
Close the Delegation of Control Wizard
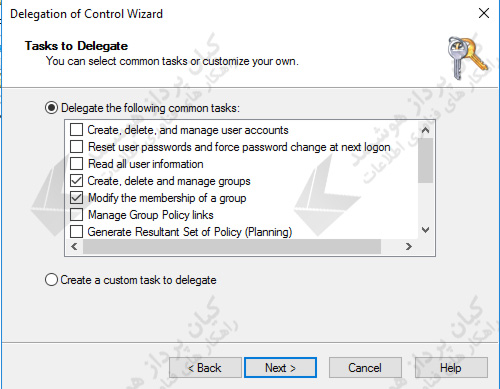484,13
